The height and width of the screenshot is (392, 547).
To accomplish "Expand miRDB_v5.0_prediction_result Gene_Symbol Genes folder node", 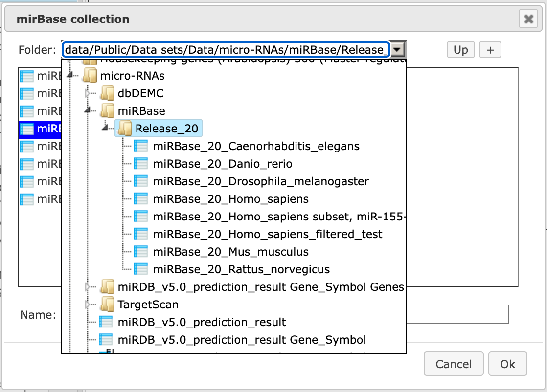I will click(x=88, y=287).
